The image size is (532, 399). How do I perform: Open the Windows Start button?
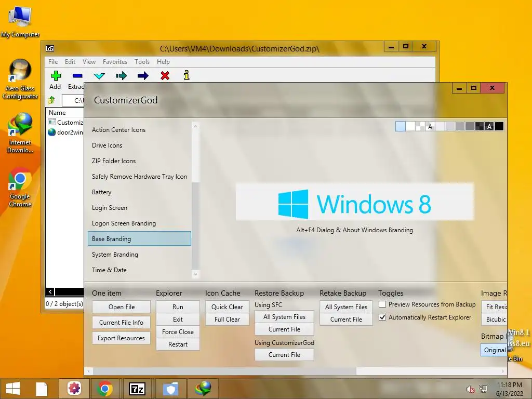13,389
